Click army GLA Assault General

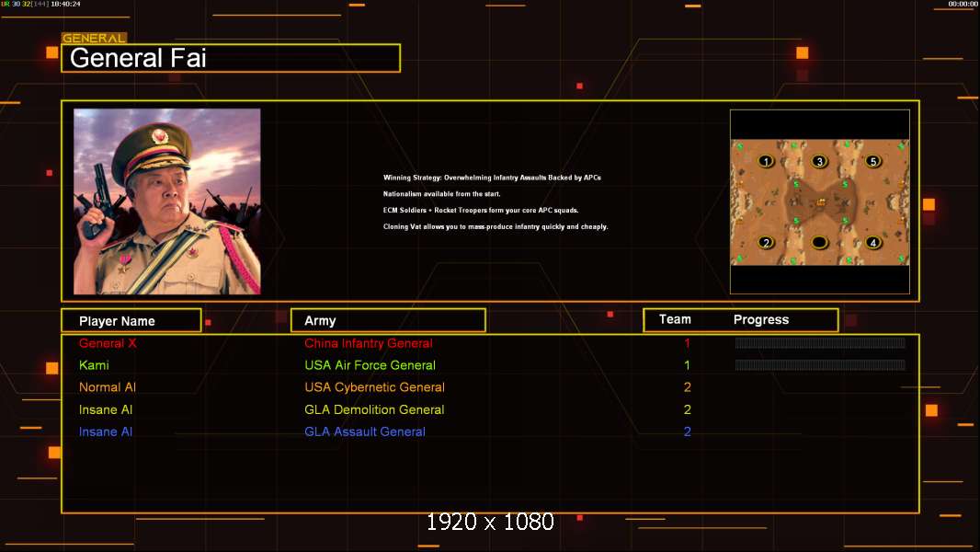[365, 431]
